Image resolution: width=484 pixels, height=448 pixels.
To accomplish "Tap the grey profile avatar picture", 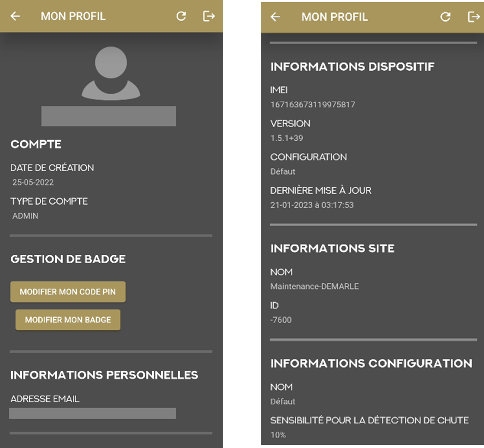I will pyautogui.click(x=111, y=73).
